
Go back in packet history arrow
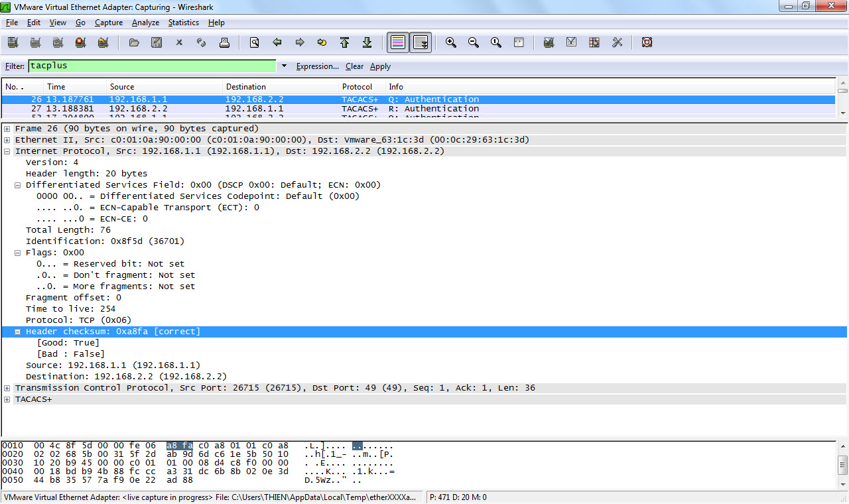pyautogui.click(x=277, y=42)
